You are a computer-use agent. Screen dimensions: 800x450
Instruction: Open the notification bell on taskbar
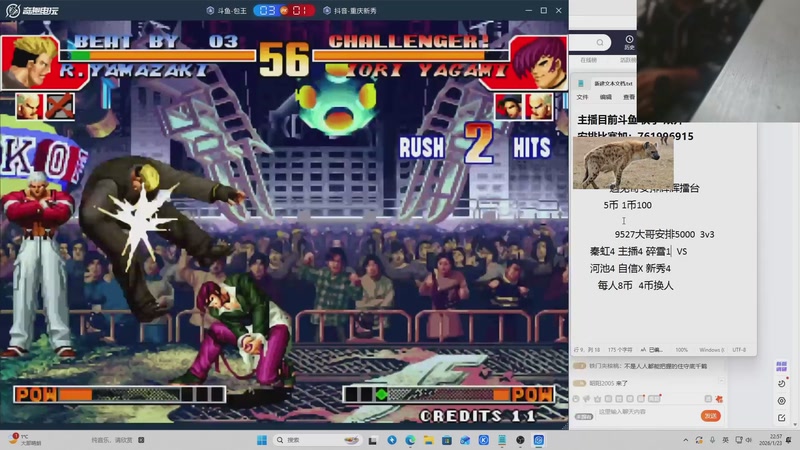[789, 440]
